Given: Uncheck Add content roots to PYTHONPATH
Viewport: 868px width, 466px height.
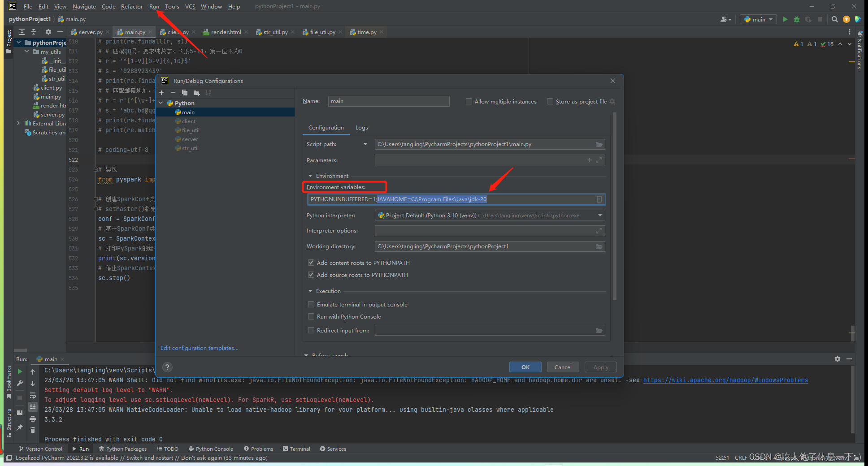Looking at the screenshot, I should coord(311,263).
